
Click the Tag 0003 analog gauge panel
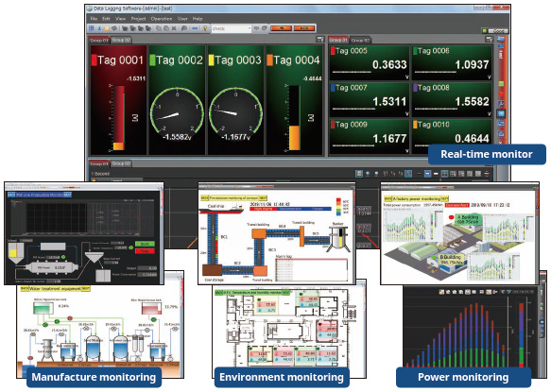(x=235, y=100)
